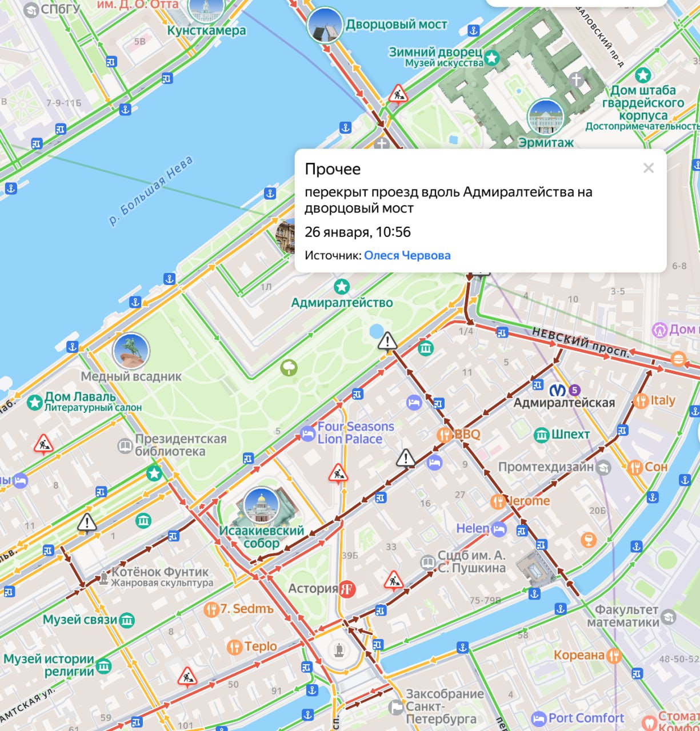Open the Олеся Червова source link

pos(408,255)
